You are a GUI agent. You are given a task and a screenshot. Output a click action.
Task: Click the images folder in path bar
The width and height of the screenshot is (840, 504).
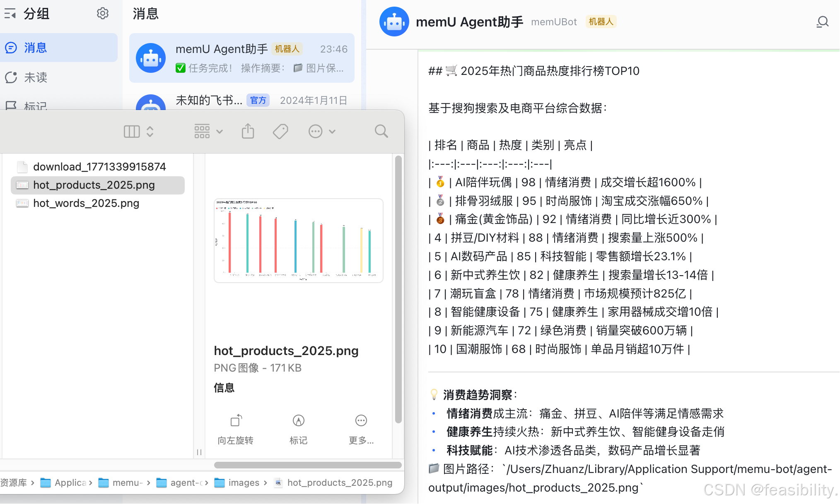[244, 482]
